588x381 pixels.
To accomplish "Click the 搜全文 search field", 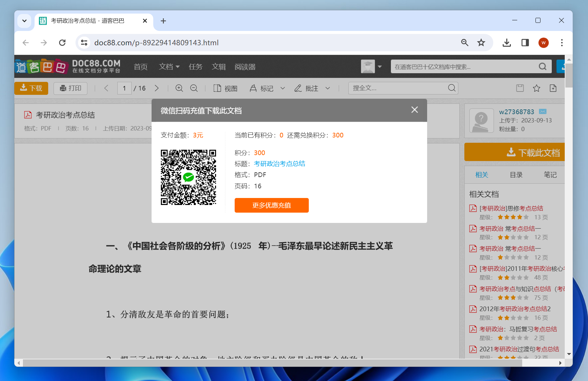I will click(398, 88).
